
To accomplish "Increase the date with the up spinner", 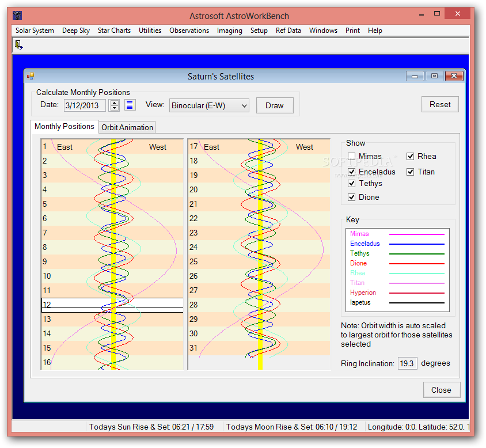I will pyautogui.click(x=115, y=102).
